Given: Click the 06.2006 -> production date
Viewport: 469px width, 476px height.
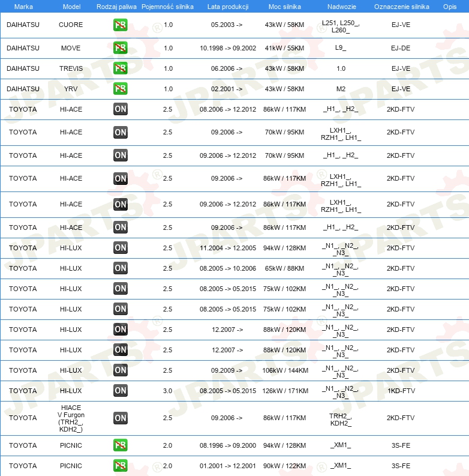Looking at the screenshot, I should (x=227, y=68).
